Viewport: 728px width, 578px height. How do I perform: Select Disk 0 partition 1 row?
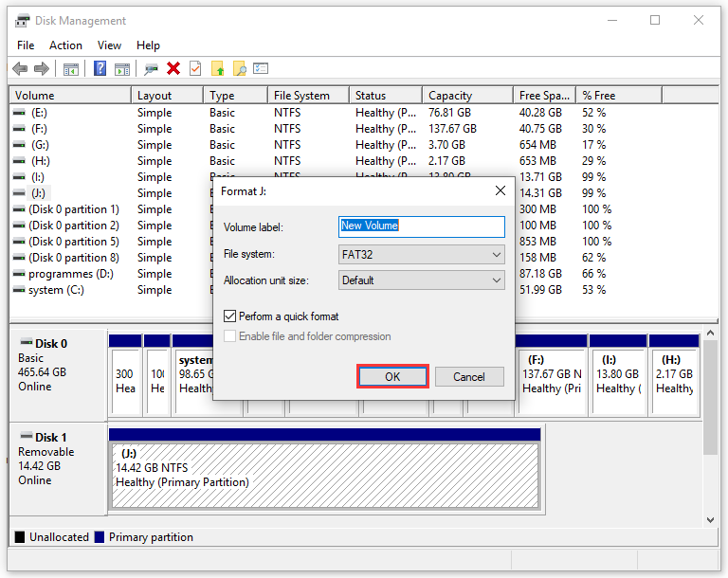coord(74,208)
